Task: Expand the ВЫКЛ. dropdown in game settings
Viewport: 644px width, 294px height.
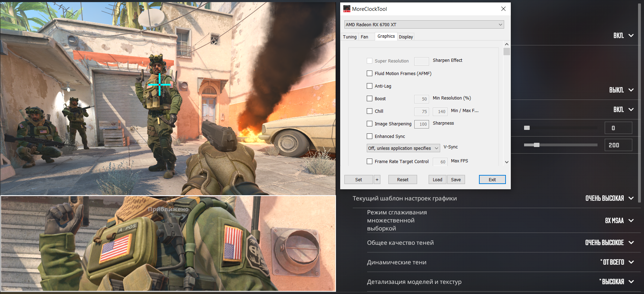Action: point(621,90)
